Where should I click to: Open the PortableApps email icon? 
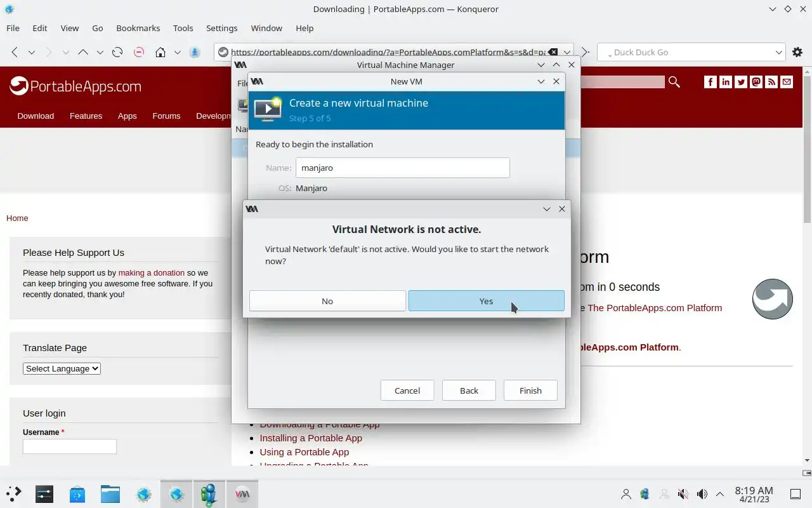pos(787,82)
